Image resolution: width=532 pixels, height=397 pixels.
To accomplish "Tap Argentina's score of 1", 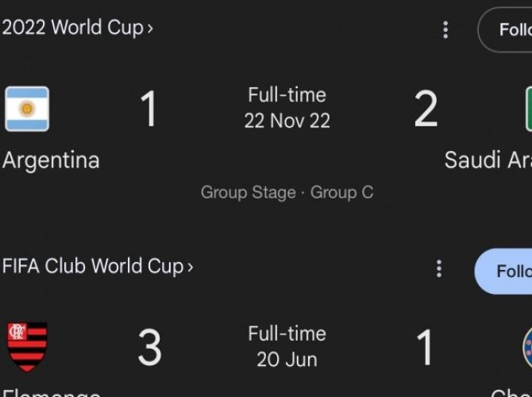I will coord(148,109).
